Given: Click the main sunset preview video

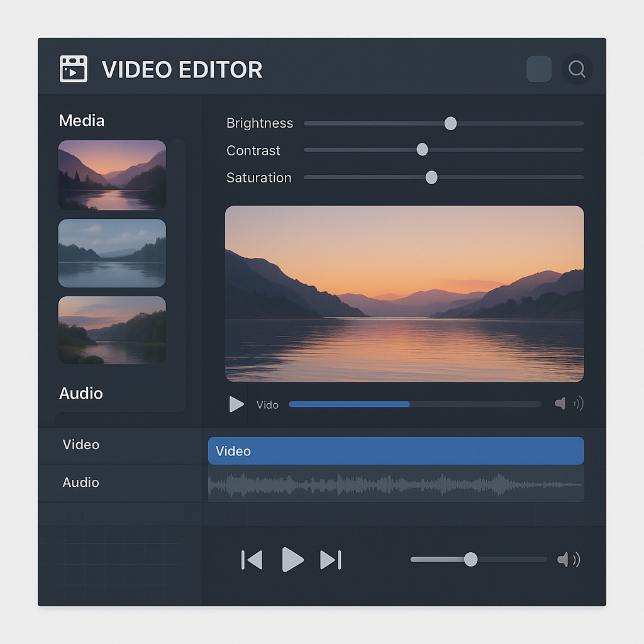Looking at the screenshot, I should tap(404, 294).
